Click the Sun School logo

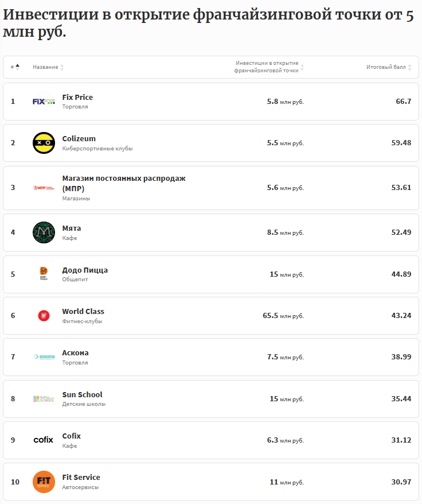click(x=44, y=398)
